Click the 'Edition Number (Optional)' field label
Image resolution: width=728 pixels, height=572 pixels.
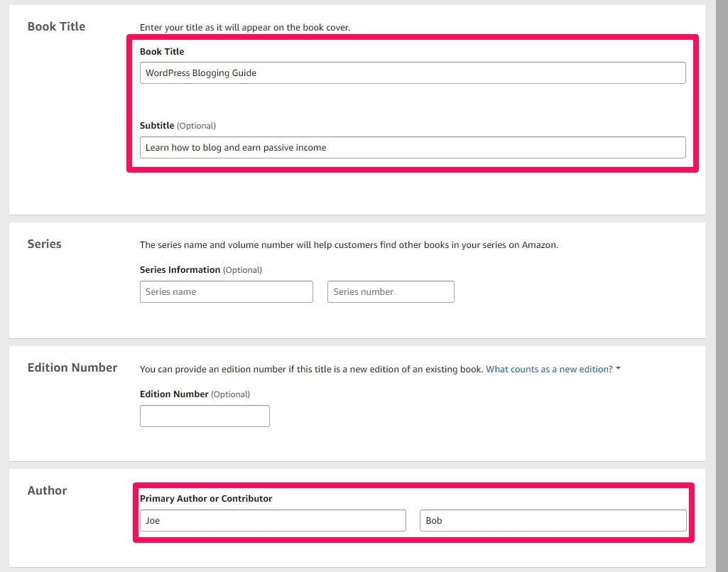(195, 394)
